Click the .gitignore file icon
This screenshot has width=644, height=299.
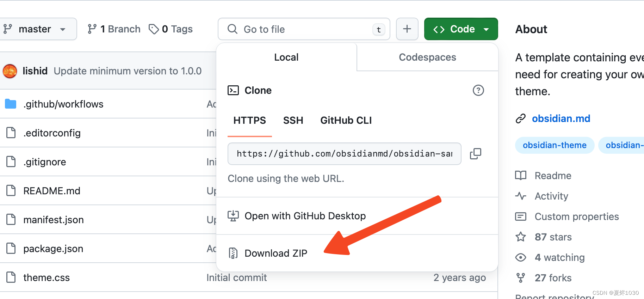[x=11, y=161]
